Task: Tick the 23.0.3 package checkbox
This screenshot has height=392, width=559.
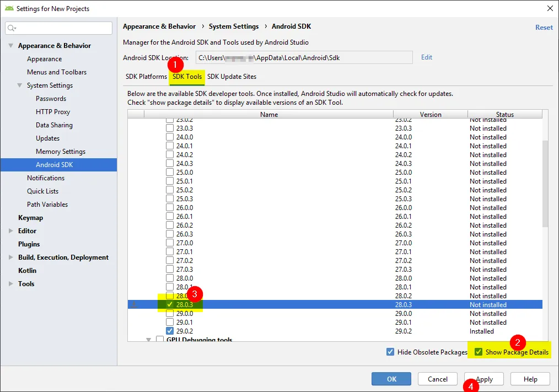Action: pos(170,128)
